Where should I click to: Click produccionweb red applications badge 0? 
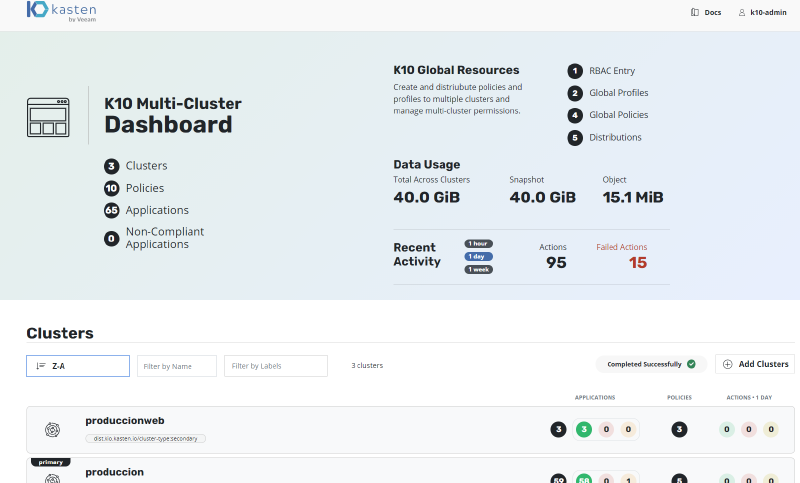click(606, 429)
